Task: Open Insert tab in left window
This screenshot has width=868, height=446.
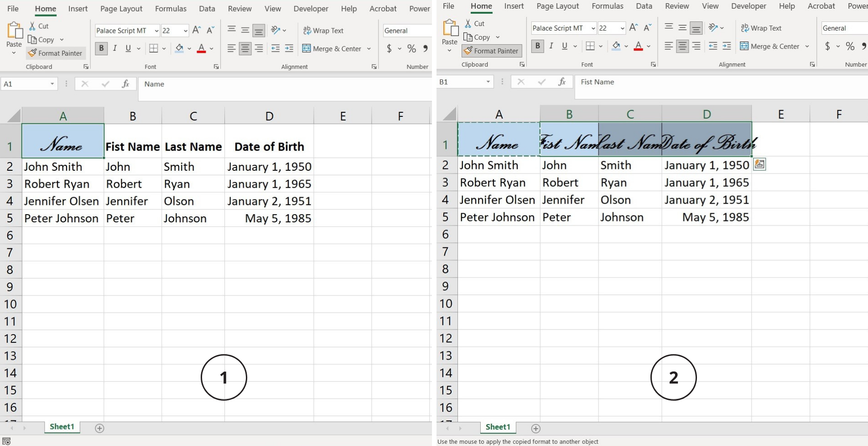Action: pos(78,9)
